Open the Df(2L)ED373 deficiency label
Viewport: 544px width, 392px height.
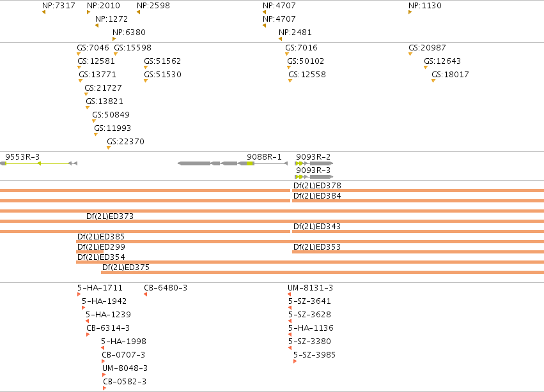point(110,216)
